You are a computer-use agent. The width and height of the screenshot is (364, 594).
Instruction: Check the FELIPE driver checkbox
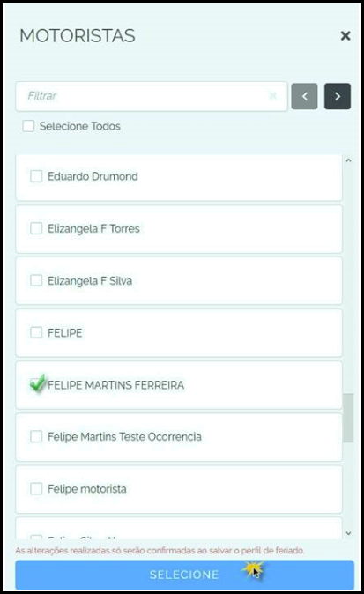click(x=36, y=332)
